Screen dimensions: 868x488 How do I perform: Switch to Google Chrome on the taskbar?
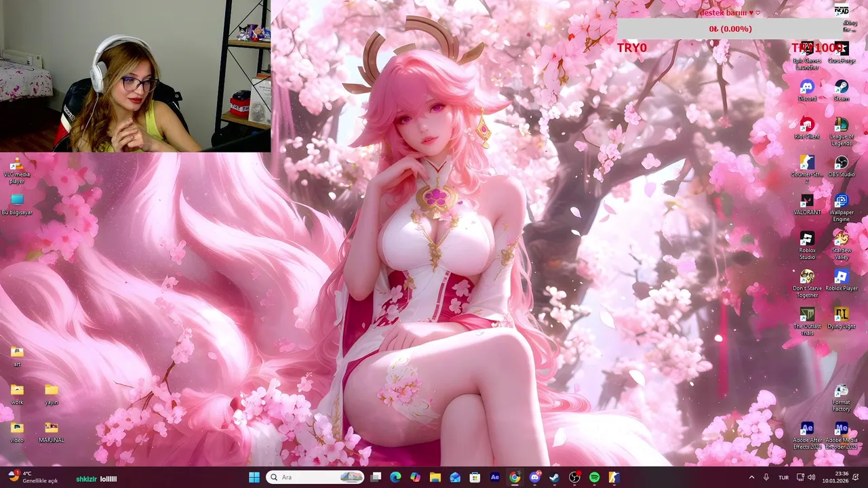(515, 477)
